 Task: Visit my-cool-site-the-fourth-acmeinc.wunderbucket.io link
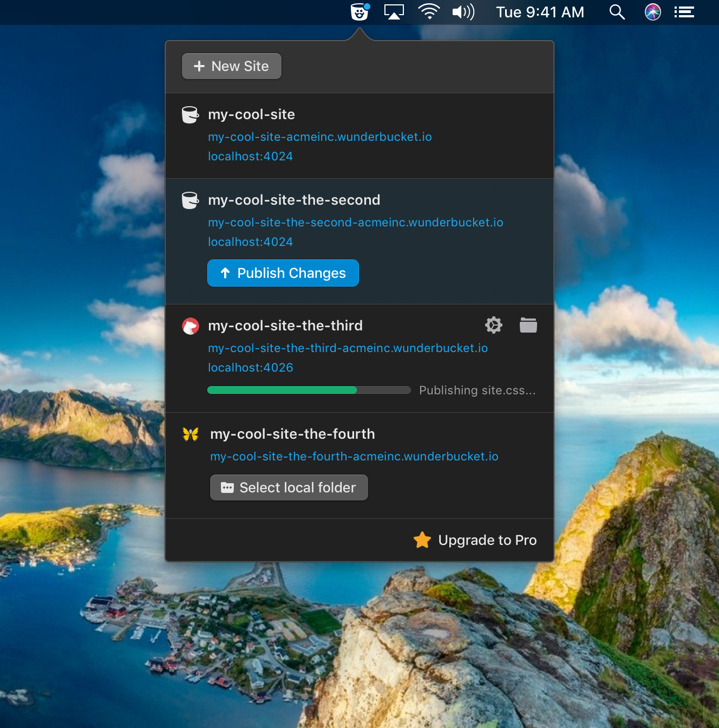coord(354,457)
